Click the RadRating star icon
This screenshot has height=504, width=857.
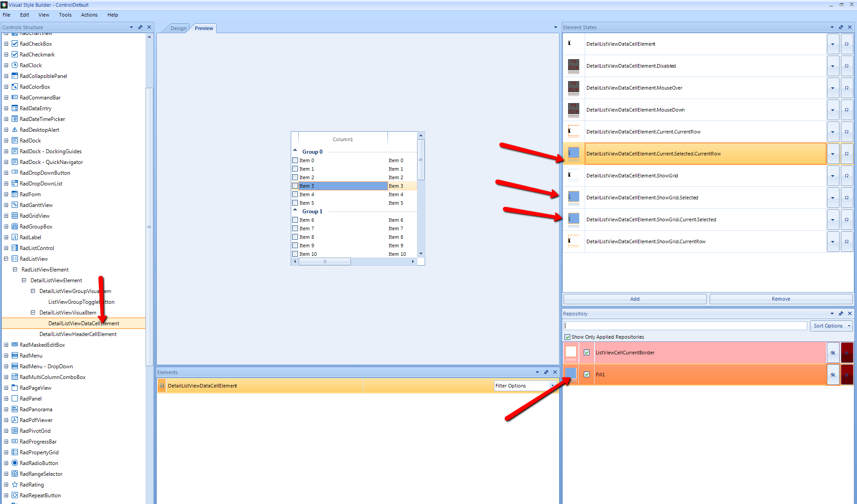point(15,484)
